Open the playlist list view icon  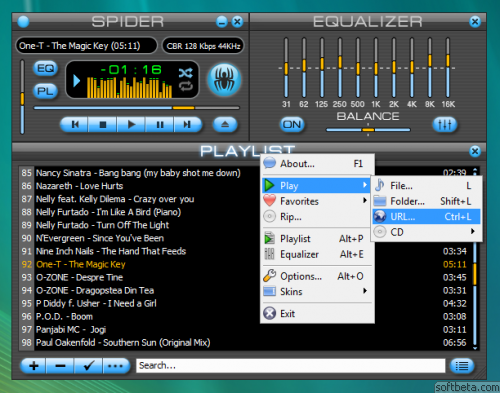pos(462,366)
